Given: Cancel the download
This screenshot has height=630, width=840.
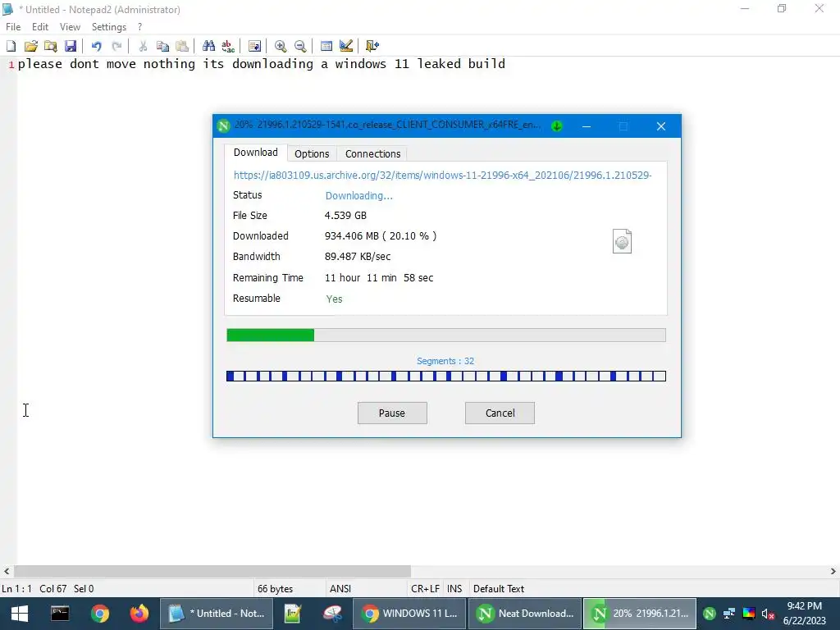Looking at the screenshot, I should coord(500,413).
